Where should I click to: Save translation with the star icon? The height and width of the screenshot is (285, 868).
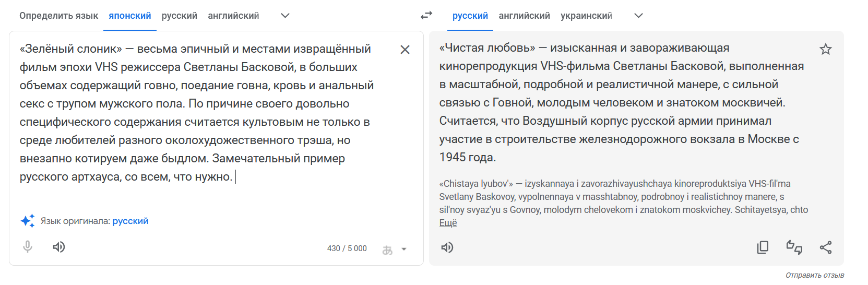[x=826, y=50]
